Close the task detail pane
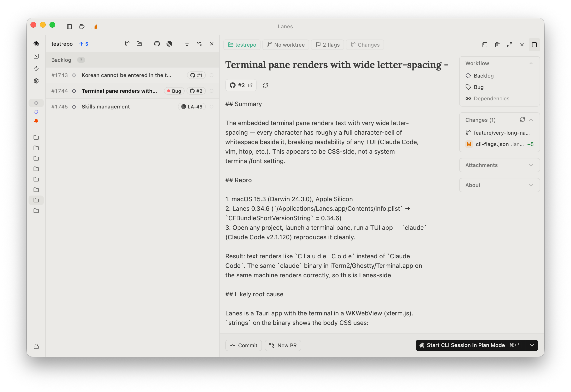This screenshot has width=571, height=392. click(x=522, y=45)
